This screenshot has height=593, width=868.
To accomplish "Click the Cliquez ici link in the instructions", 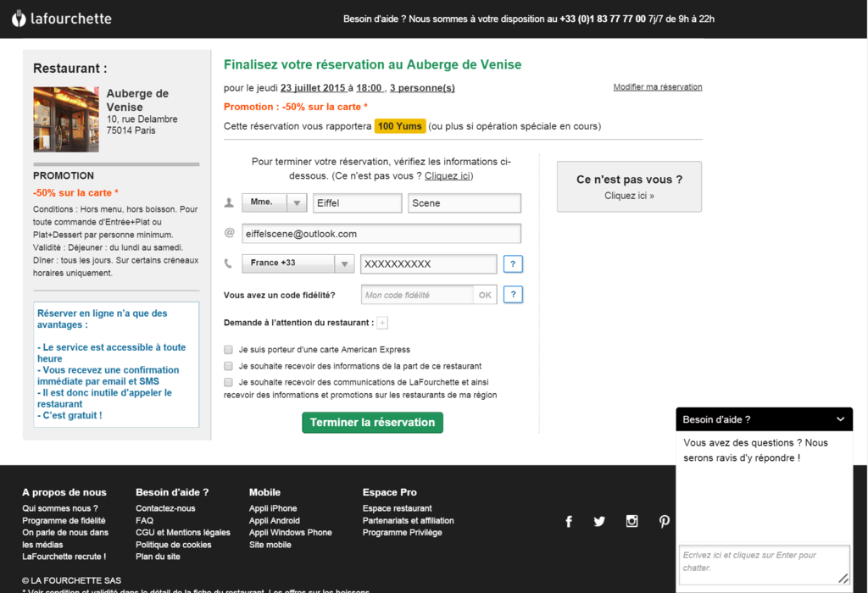I will [448, 176].
